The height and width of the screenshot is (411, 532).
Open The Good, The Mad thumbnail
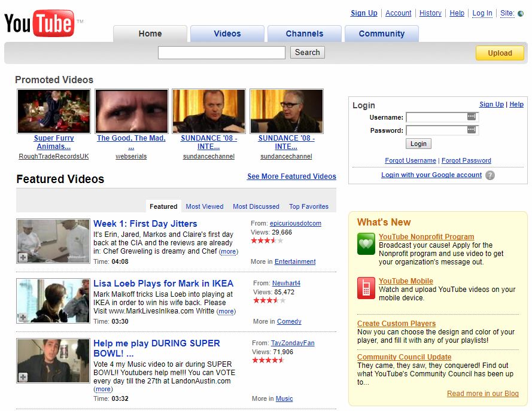(x=131, y=111)
